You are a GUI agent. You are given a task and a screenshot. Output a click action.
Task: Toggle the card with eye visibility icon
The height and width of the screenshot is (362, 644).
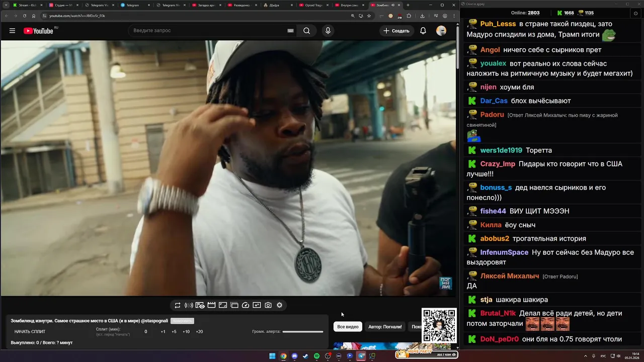[200, 305]
